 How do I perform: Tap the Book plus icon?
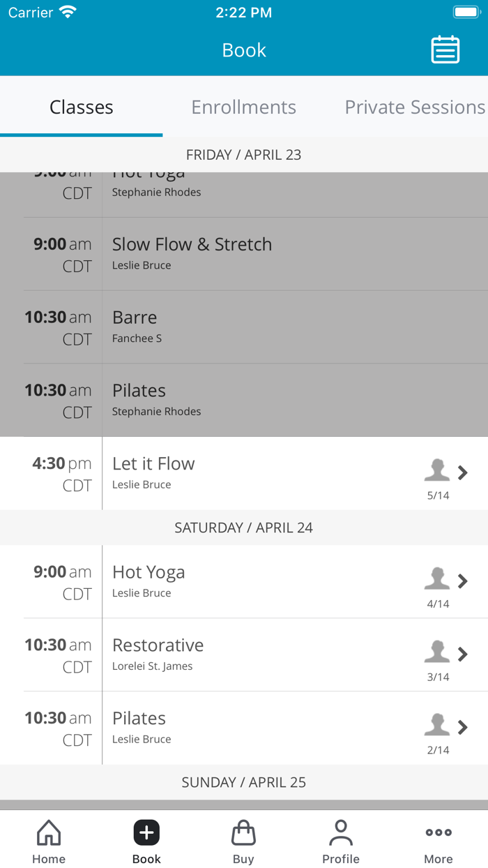pyautogui.click(x=146, y=832)
